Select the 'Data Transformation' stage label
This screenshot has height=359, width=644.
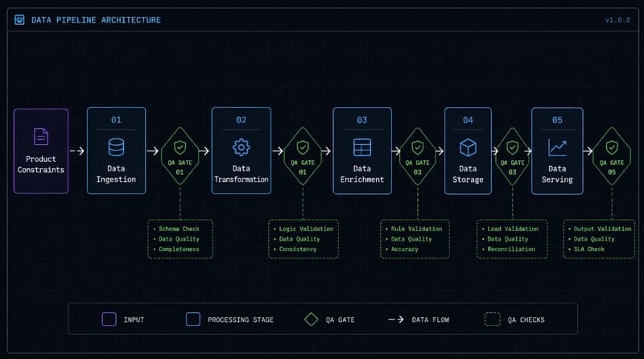click(x=241, y=174)
